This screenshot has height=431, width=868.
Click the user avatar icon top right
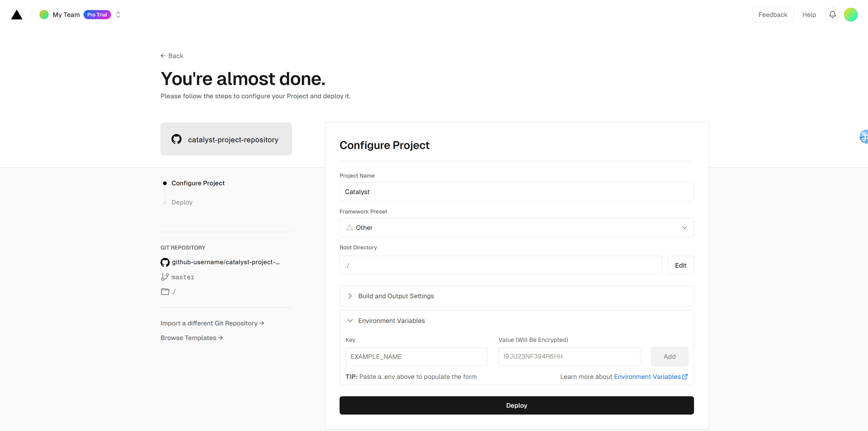pos(851,14)
